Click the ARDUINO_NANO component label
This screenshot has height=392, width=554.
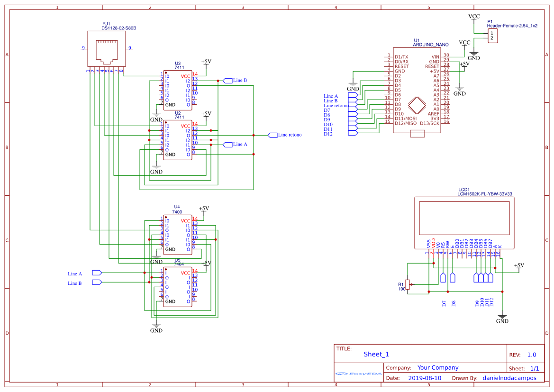431,45
